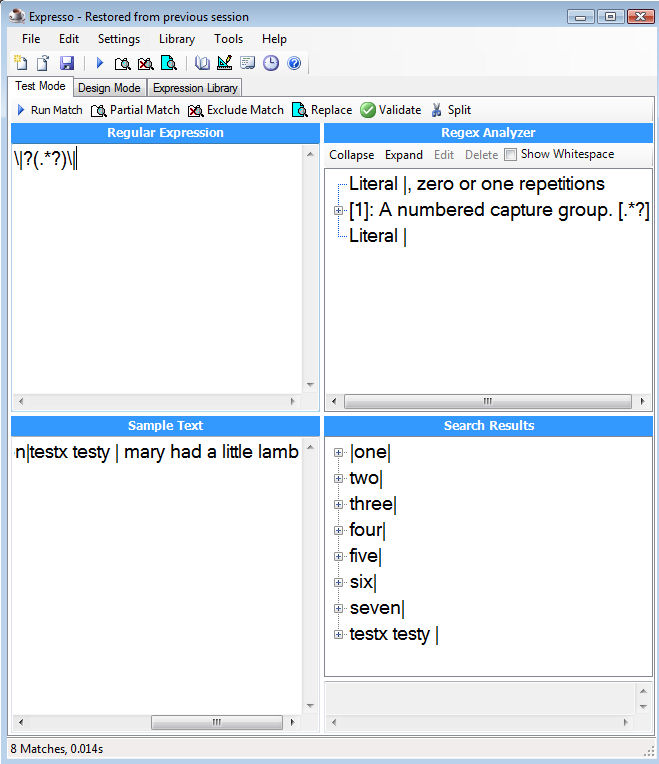
Task: Enable the Show Whitespace checkbox
Action: 510,154
